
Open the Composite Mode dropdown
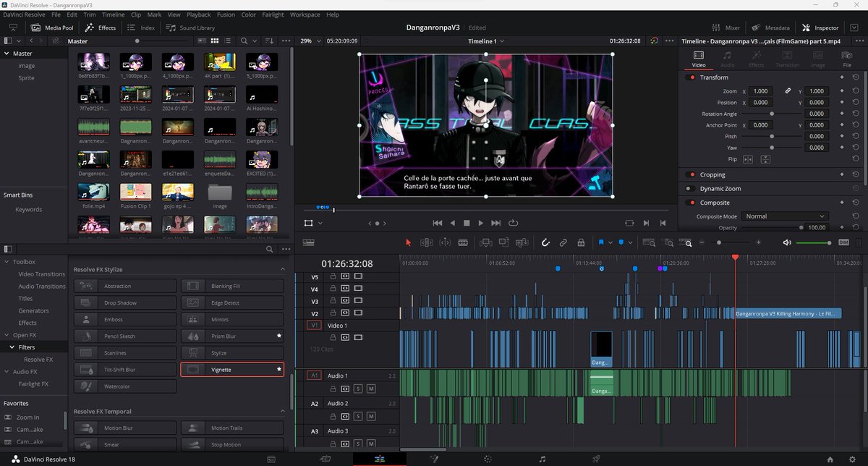[786, 216]
